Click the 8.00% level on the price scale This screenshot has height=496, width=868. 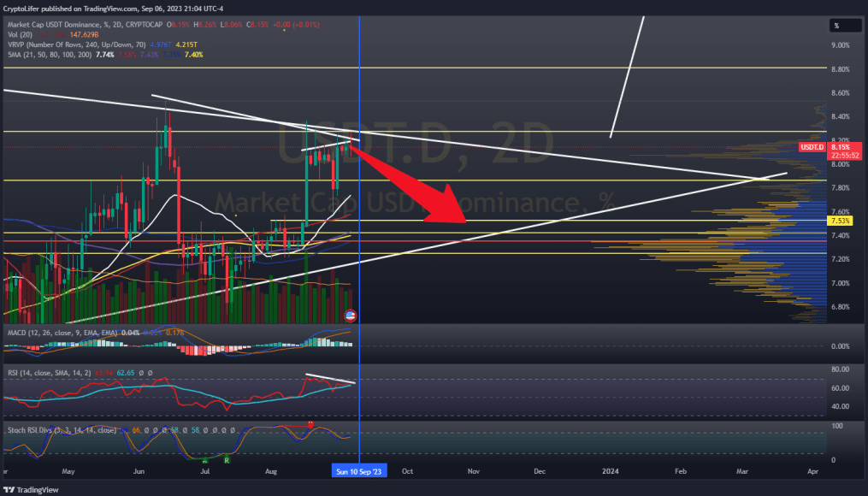coord(841,164)
